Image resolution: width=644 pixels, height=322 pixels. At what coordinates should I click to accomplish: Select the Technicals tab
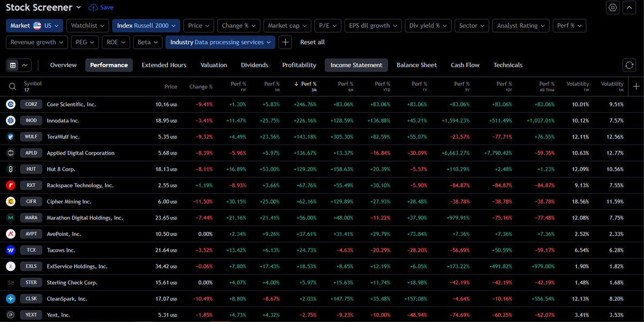point(508,65)
